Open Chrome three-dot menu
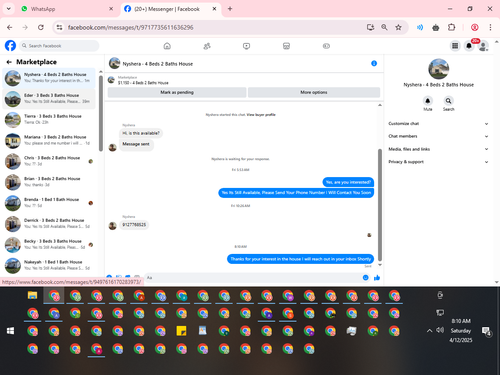The image size is (500, 375). point(490,27)
